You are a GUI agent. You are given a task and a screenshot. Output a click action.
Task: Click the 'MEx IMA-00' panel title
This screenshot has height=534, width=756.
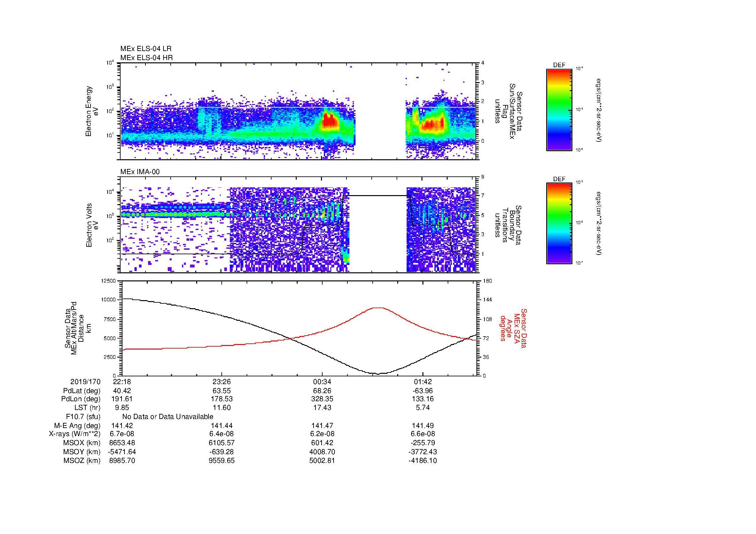[140, 172]
